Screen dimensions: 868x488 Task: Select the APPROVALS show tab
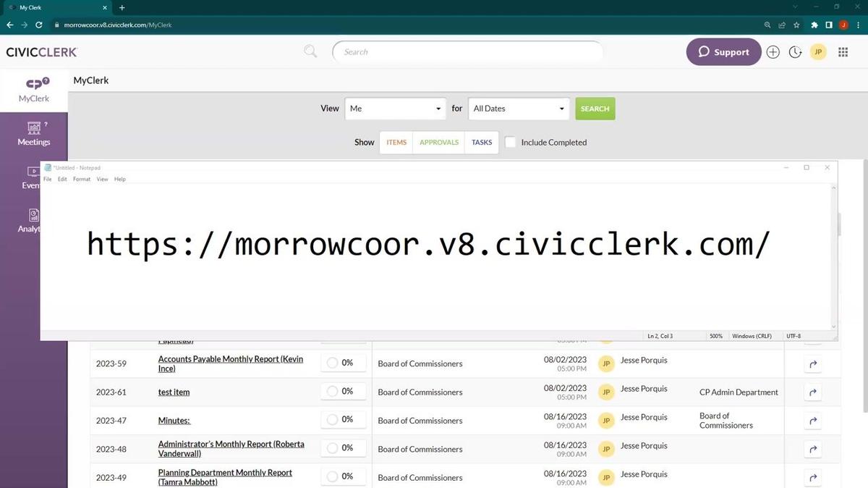(x=439, y=143)
